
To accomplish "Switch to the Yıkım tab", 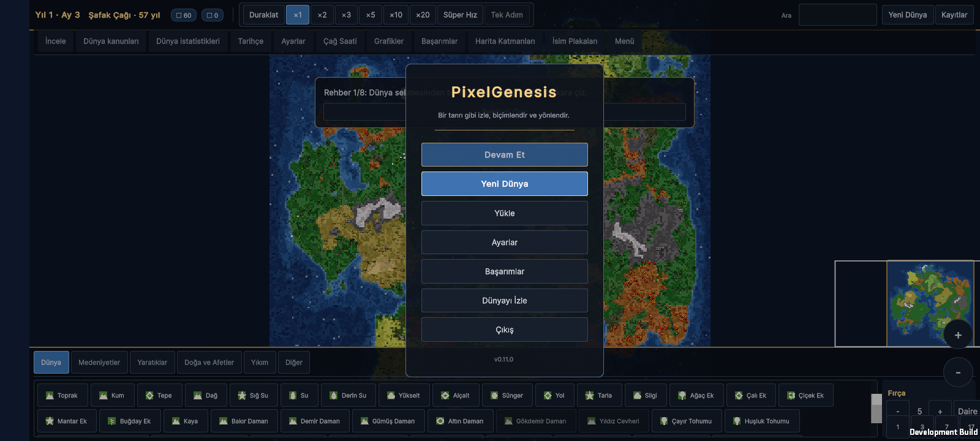I will pyautogui.click(x=260, y=363).
